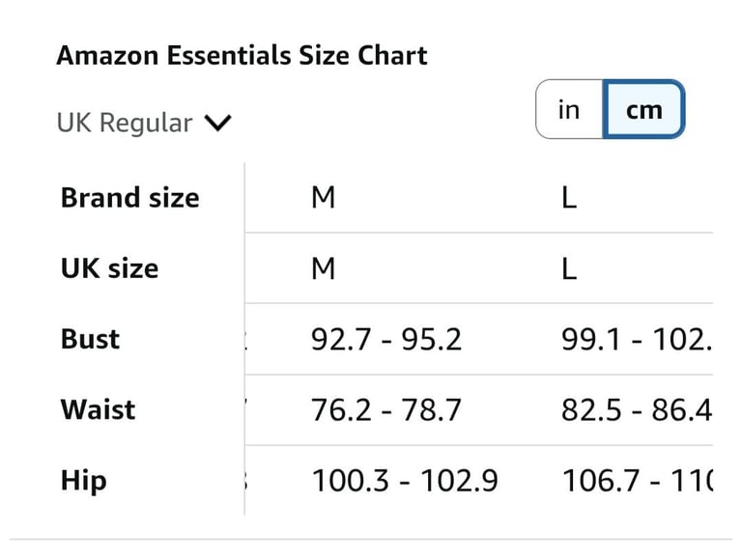742x560 pixels.
Task: Click UK size L cell
Action: tap(569, 268)
